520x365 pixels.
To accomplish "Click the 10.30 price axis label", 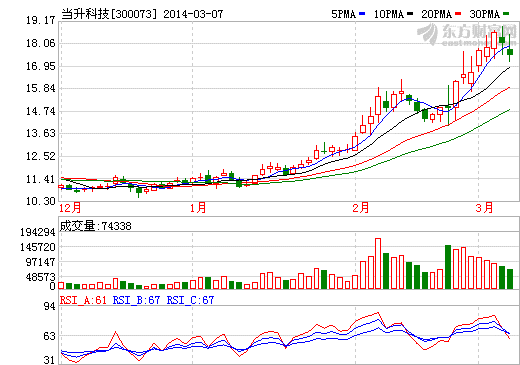I will coord(41,201).
